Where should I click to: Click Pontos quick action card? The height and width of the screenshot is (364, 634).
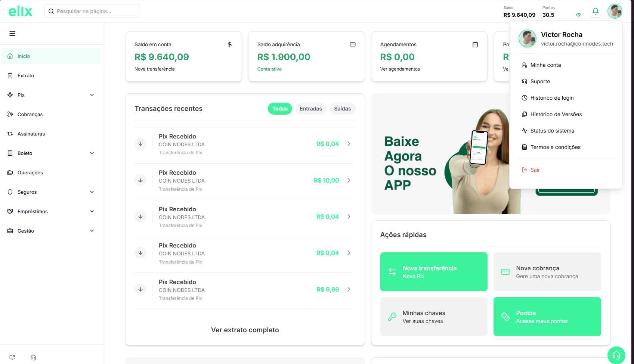pyautogui.click(x=547, y=317)
